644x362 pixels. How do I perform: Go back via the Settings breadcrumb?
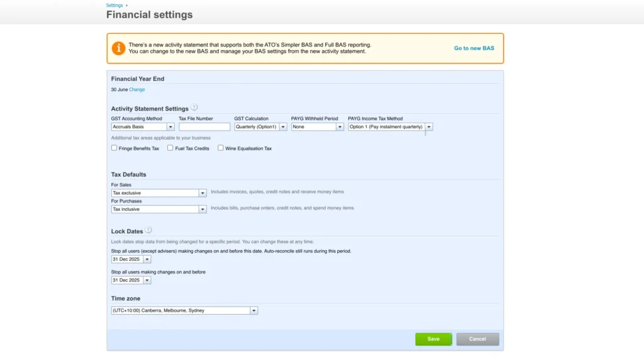113,5
